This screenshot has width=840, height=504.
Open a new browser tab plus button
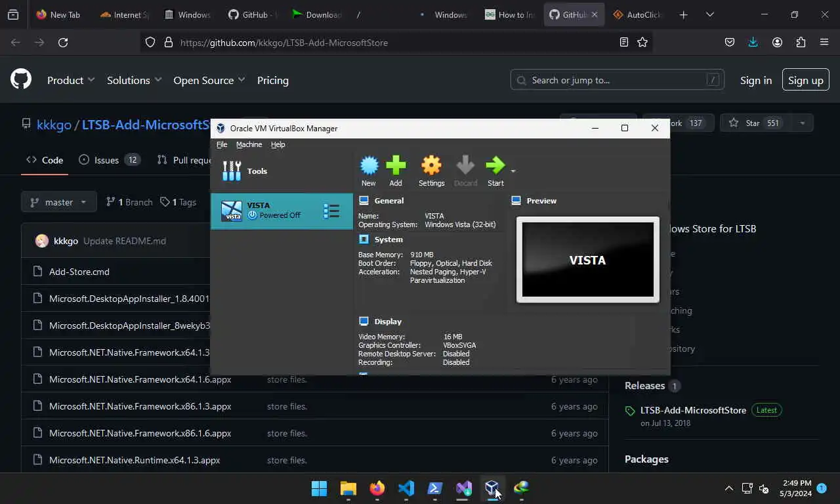(683, 14)
